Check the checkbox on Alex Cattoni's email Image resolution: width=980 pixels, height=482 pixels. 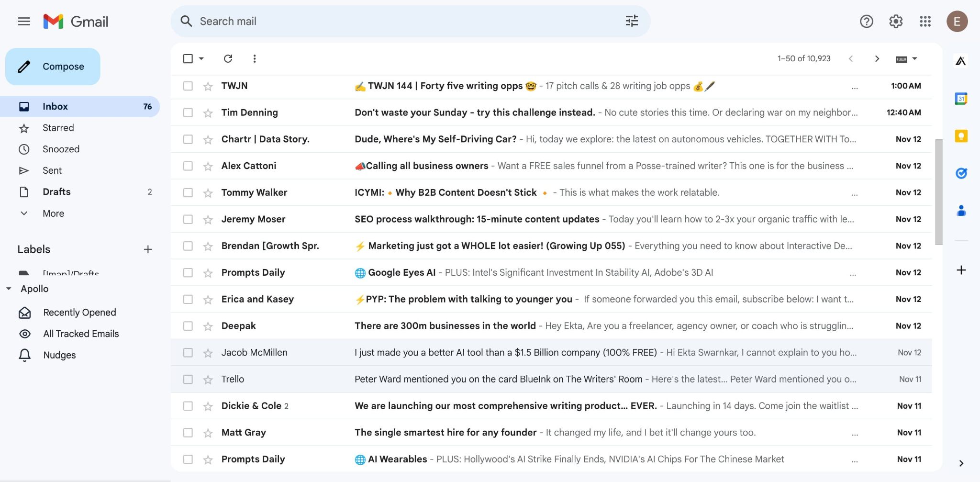point(188,166)
